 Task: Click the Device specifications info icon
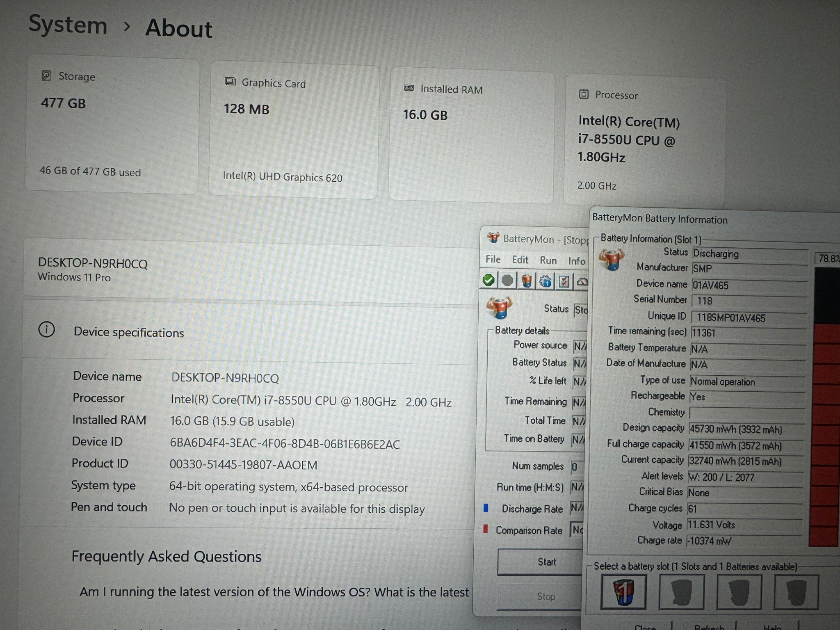click(46, 329)
